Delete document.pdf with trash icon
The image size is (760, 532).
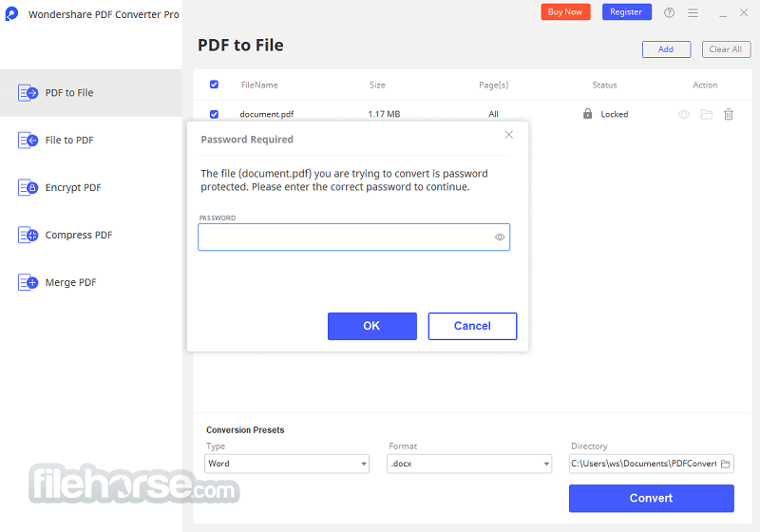pos(729,114)
